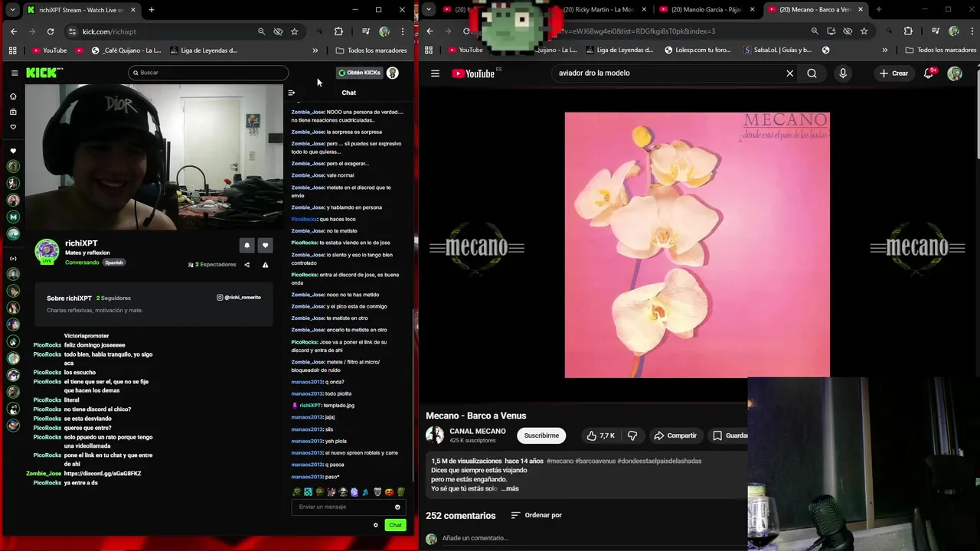
Task: Send message with green Chat button
Action: tap(395, 525)
